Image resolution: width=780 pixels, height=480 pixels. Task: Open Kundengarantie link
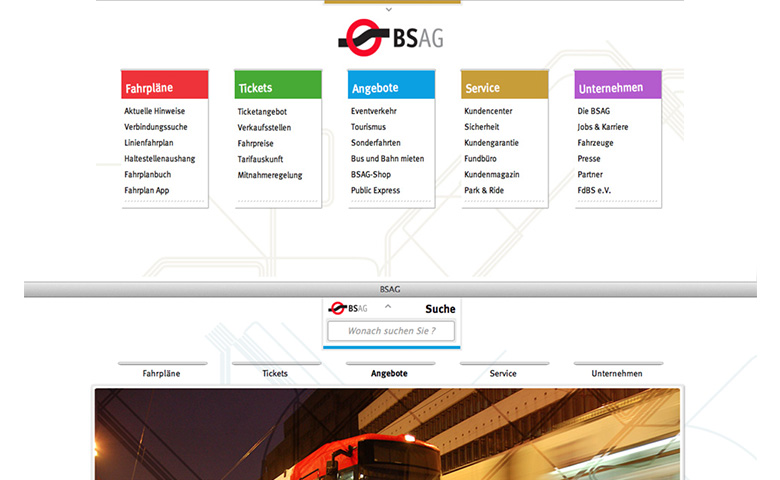[491, 143]
